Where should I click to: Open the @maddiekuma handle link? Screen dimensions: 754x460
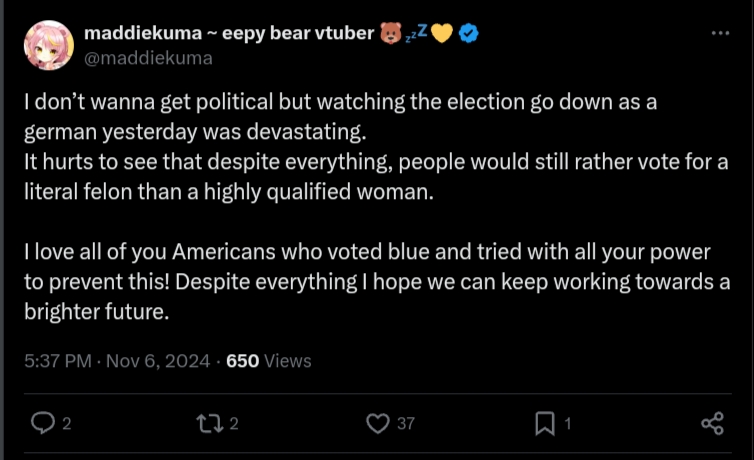[x=148, y=58]
